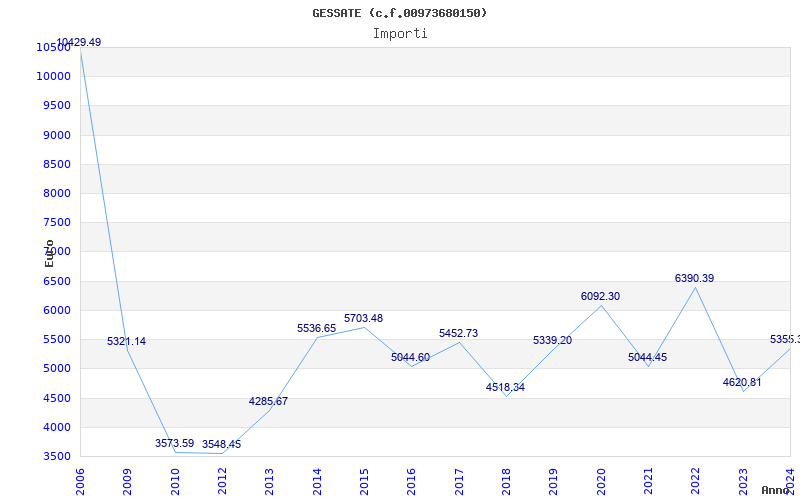Click y-axis value 4000

pos(57,427)
